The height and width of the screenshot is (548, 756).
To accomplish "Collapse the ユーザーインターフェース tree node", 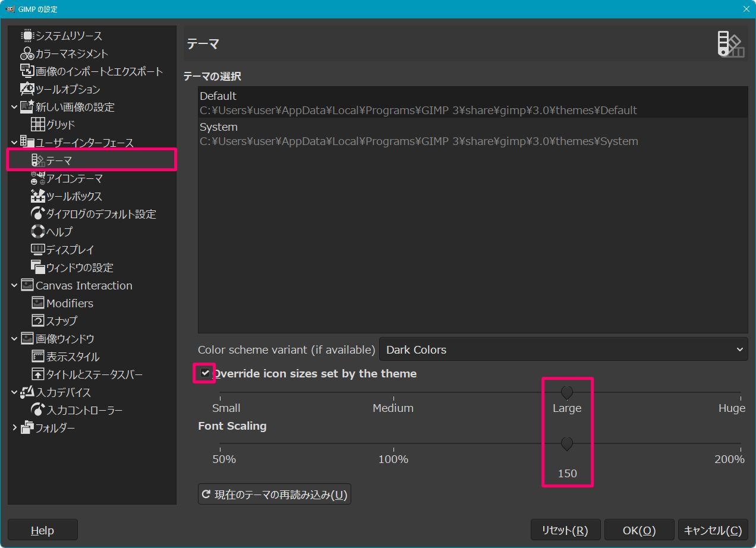I will click(14, 143).
